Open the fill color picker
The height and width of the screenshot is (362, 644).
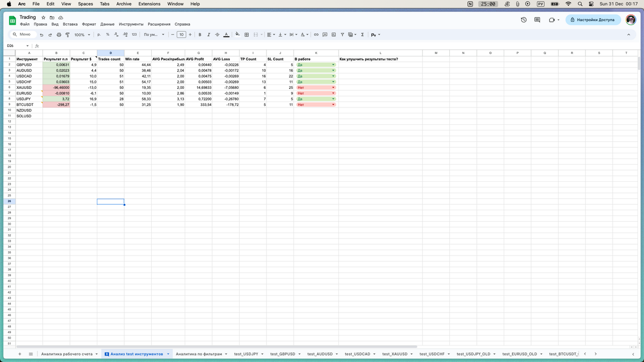238,35
